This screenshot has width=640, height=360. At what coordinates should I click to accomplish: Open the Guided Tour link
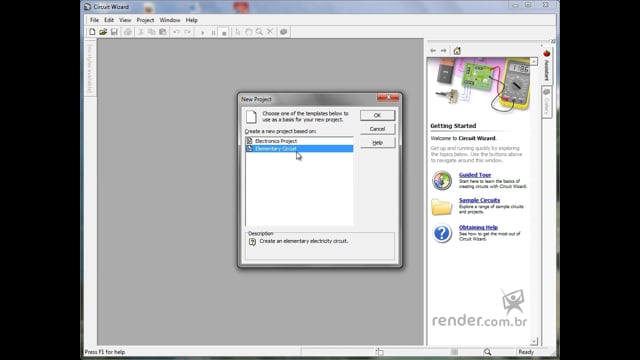click(475, 175)
